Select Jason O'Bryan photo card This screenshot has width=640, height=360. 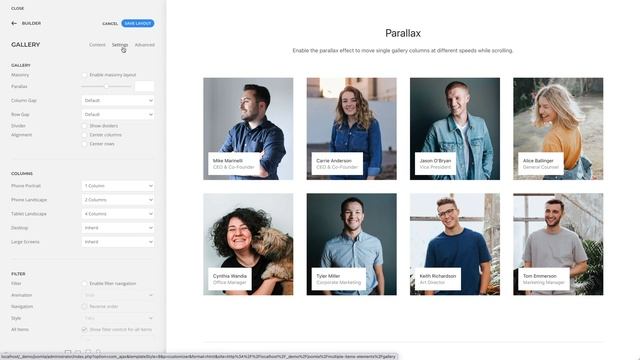455,129
